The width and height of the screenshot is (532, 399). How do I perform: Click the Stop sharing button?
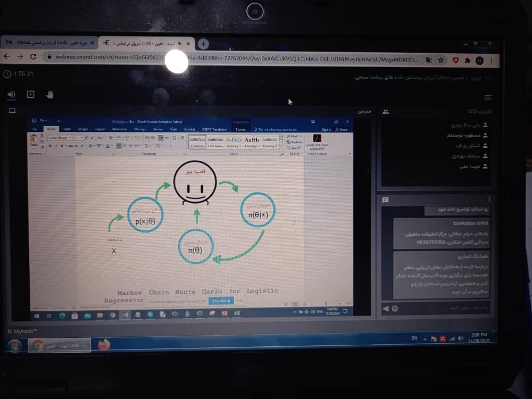pos(221,301)
